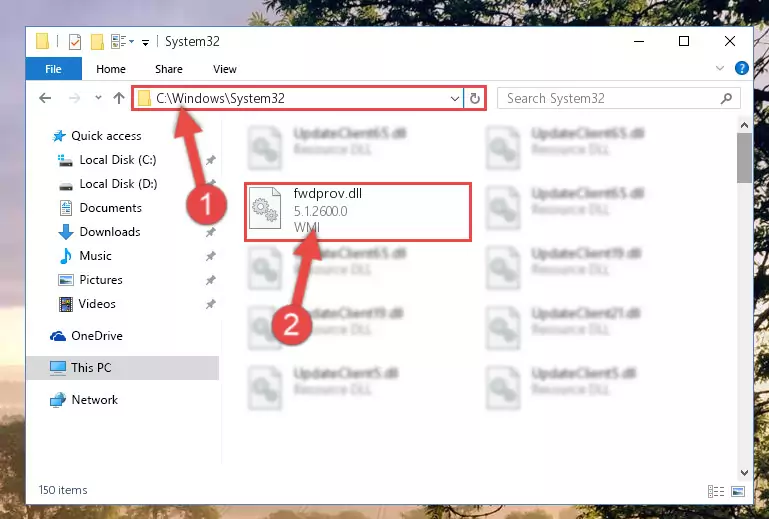Click the address bar path C:\Windows\System32

click(x=220, y=98)
